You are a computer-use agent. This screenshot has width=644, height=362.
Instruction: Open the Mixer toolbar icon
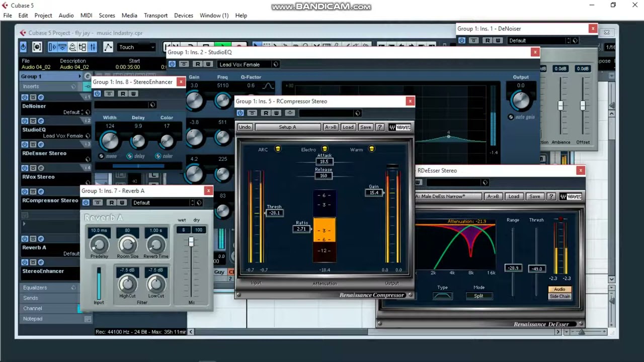pos(93,47)
